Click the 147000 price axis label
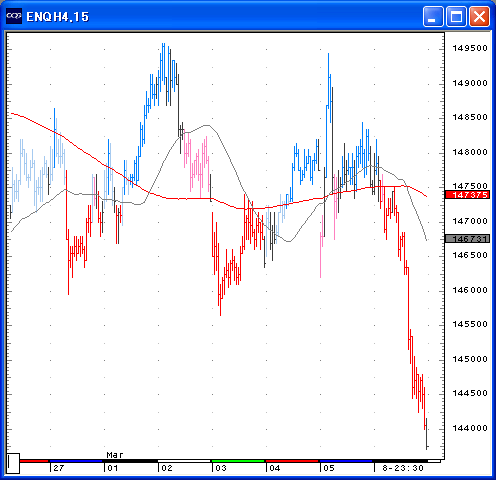Image resolution: width=496 pixels, height=480 pixels. tap(470, 221)
